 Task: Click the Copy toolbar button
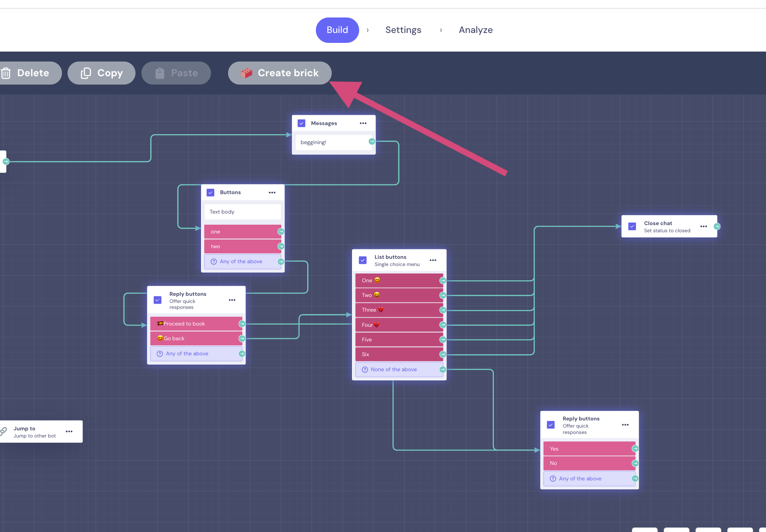point(101,73)
